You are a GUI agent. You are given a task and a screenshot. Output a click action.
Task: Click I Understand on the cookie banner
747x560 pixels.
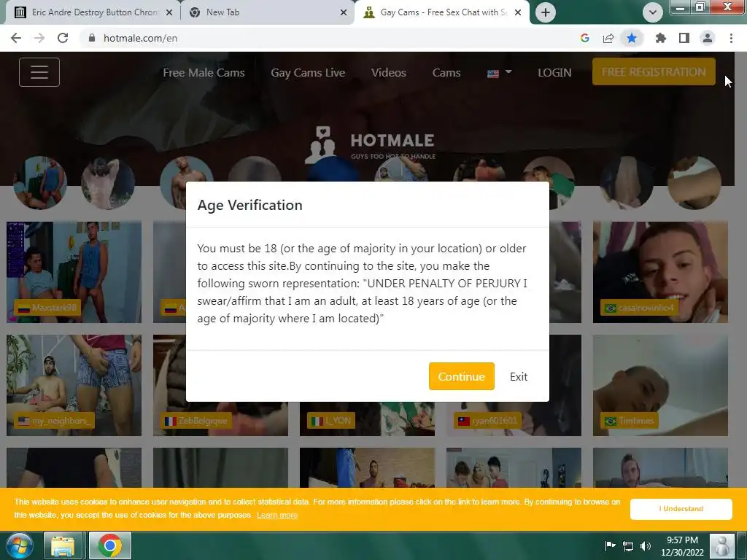[681, 509]
